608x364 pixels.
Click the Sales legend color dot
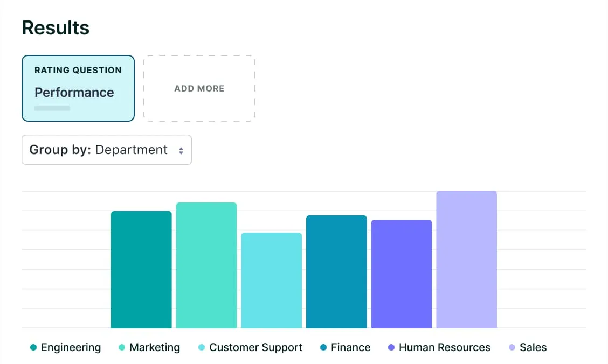click(x=512, y=348)
